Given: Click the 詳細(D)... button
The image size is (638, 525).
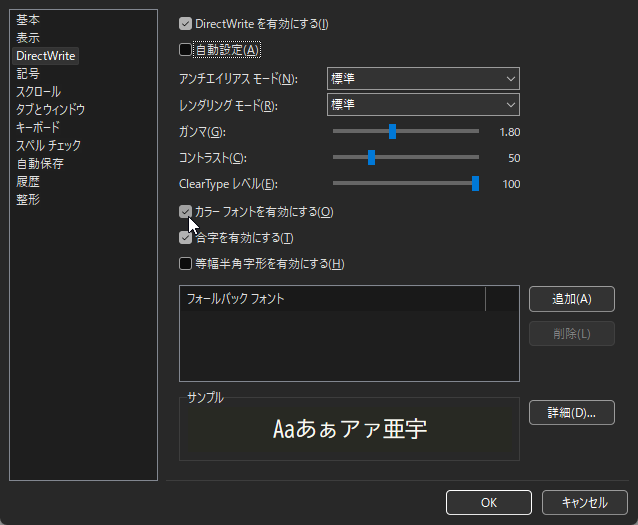Looking at the screenshot, I should point(572,413).
